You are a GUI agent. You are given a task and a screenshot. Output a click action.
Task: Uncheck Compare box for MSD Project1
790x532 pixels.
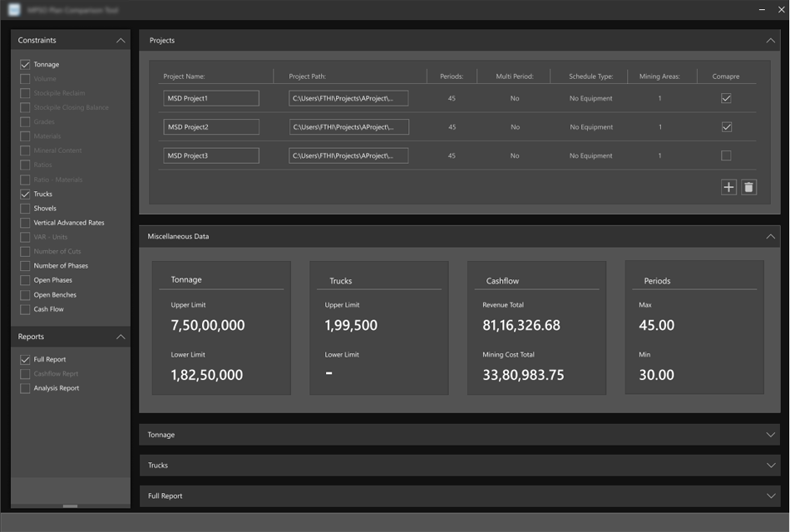point(726,98)
